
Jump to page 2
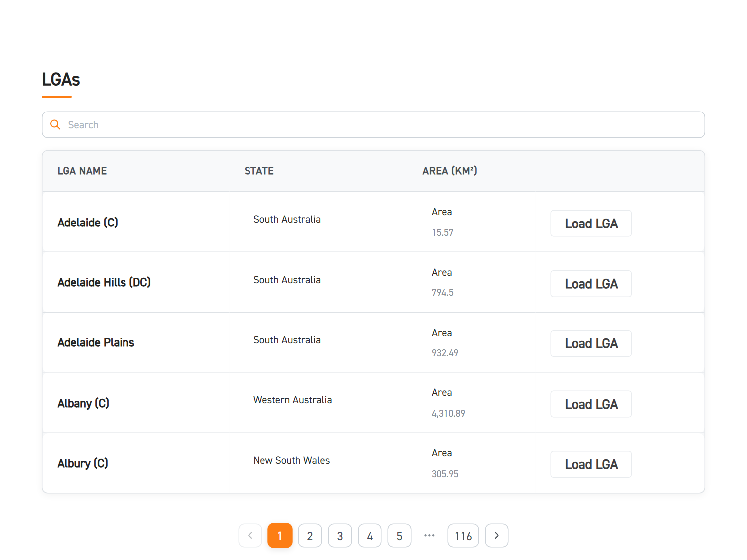point(310,536)
